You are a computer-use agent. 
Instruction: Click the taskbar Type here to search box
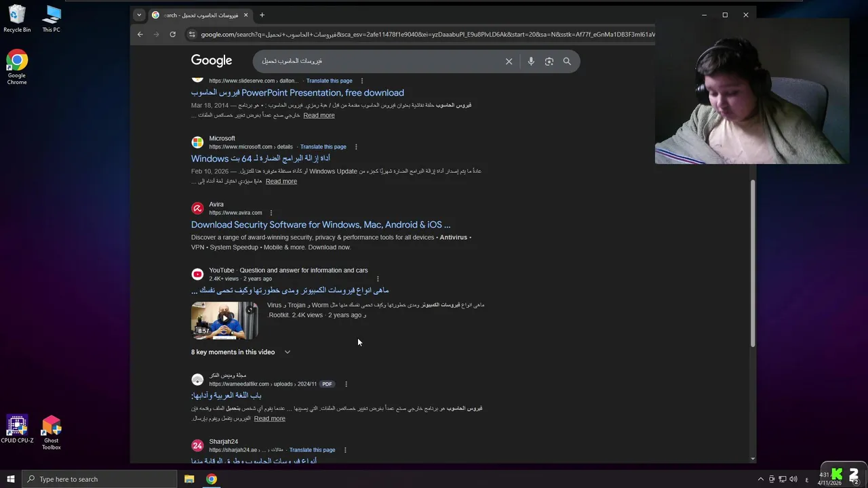pyautogui.click(x=100, y=479)
